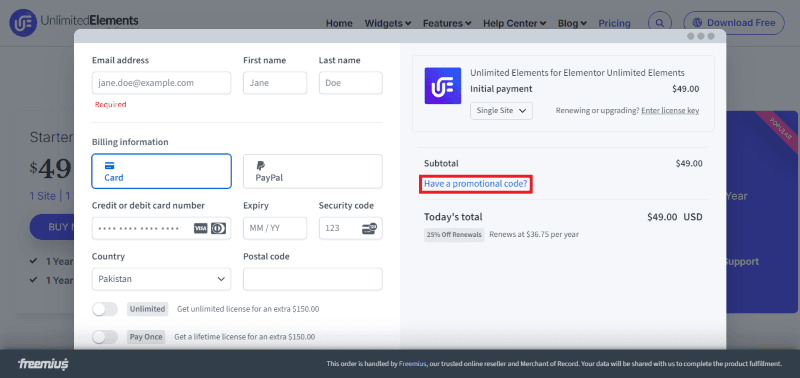Focus the card number field

[x=161, y=228]
